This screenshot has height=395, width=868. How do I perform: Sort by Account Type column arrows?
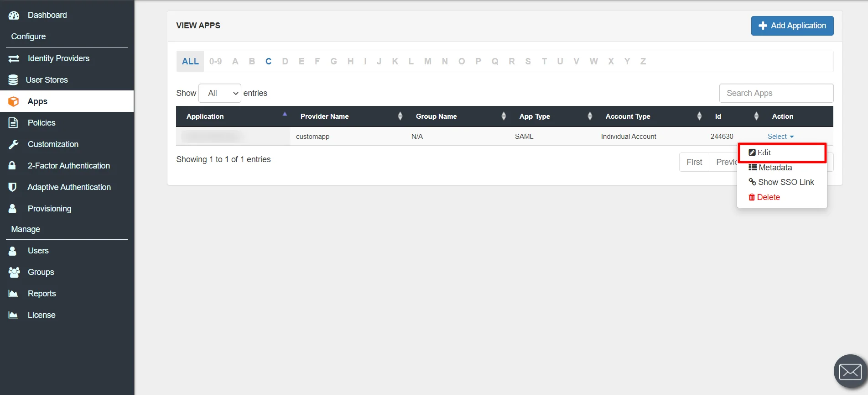(x=699, y=116)
